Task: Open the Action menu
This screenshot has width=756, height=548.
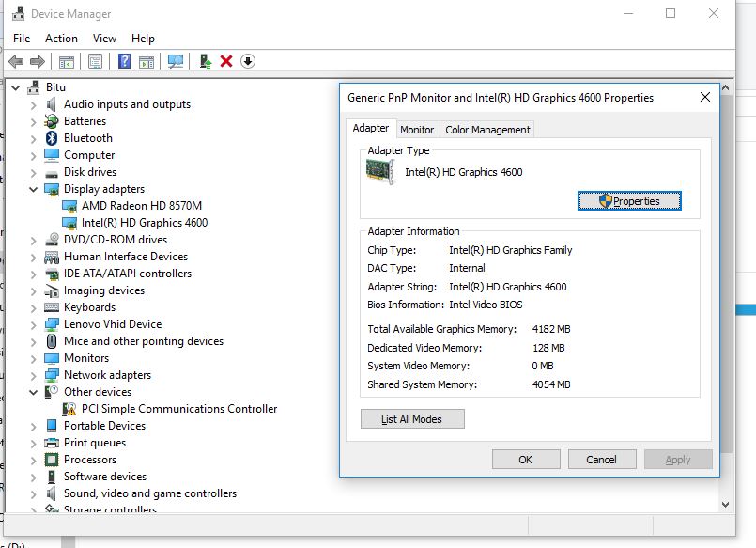Action: click(x=61, y=39)
